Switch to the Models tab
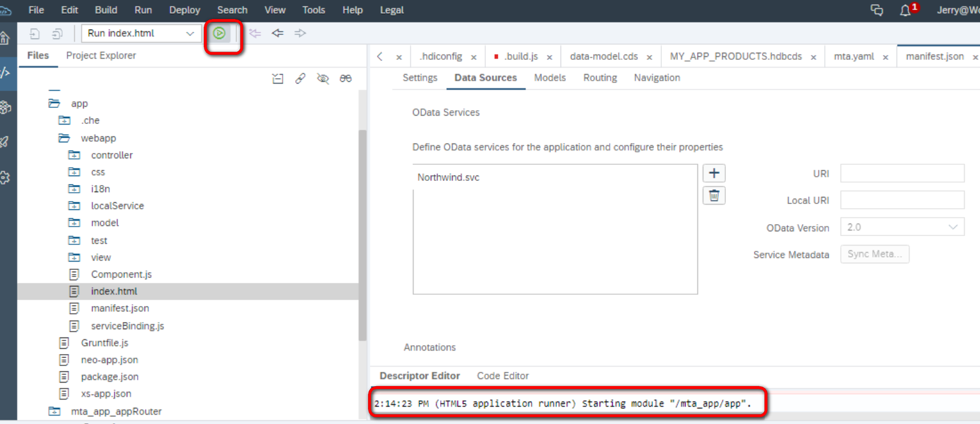The height and width of the screenshot is (424, 980). tap(550, 78)
